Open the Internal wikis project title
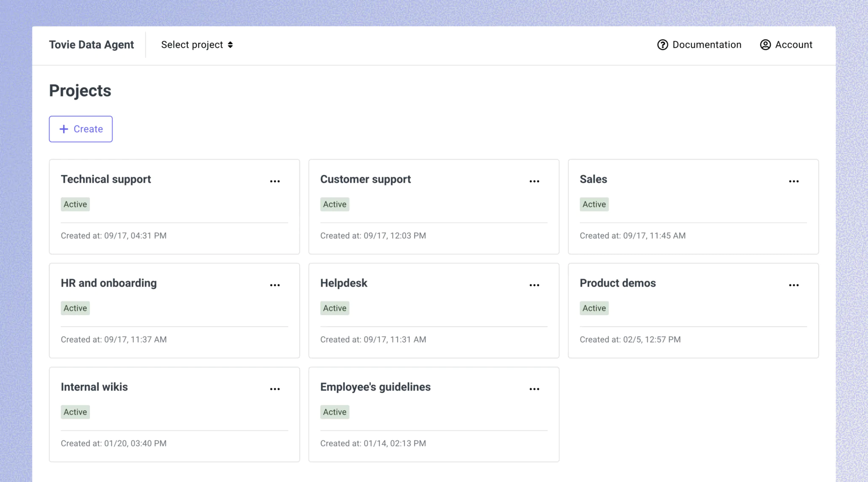Image resolution: width=868 pixels, height=482 pixels. 94,387
